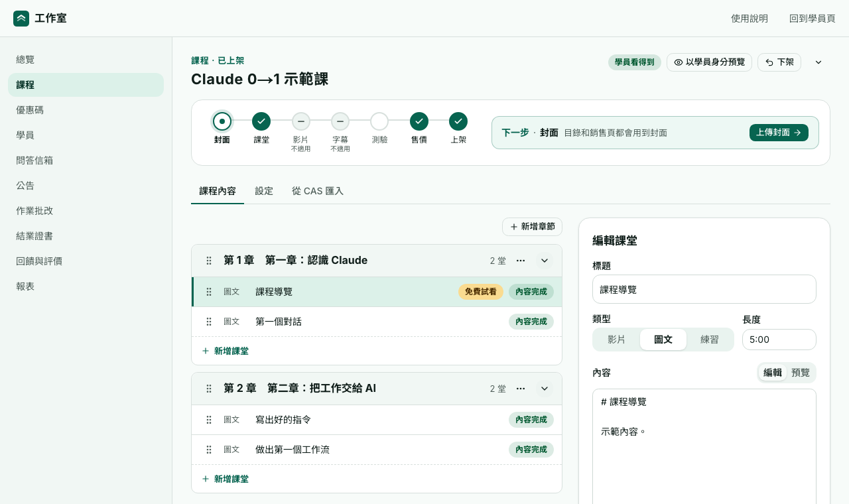Open the 設定 tab
The image size is (849, 504).
point(264,191)
